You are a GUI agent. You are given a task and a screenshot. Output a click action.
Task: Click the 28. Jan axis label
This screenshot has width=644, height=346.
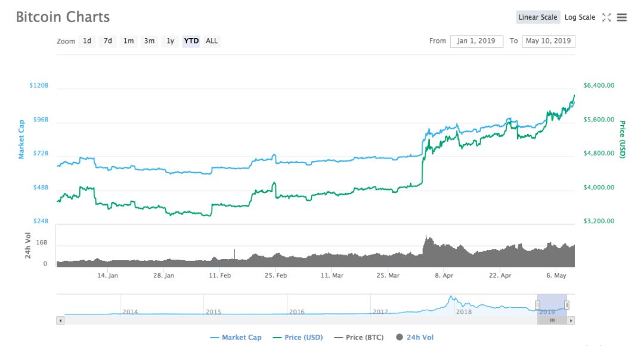pyautogui.click(x=163, y=276)
